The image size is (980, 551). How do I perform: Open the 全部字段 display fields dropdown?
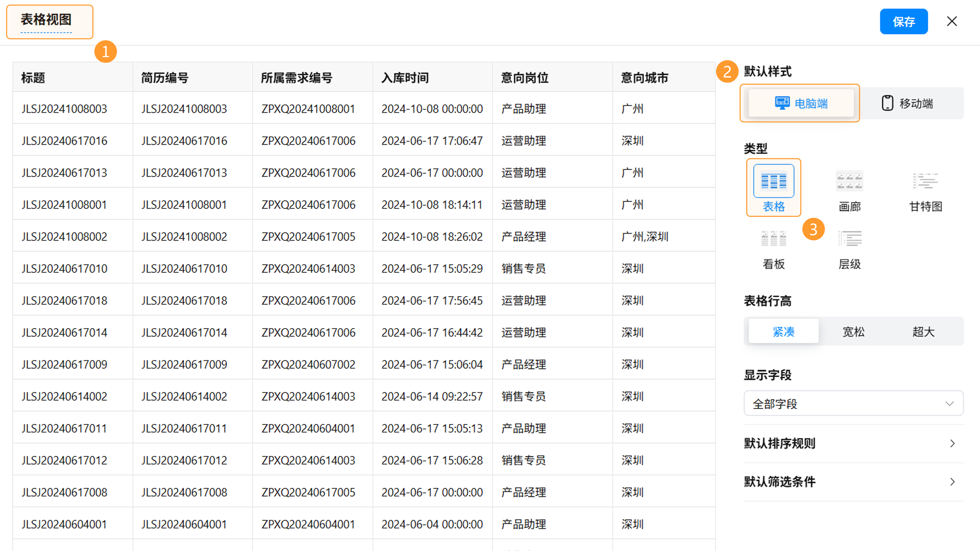[x=853, y=404]
